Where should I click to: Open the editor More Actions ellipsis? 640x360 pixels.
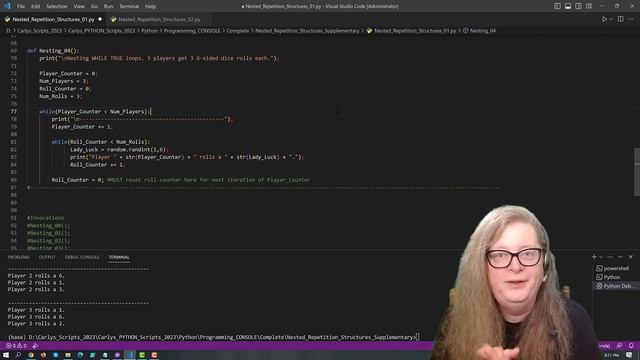[631, 19]
